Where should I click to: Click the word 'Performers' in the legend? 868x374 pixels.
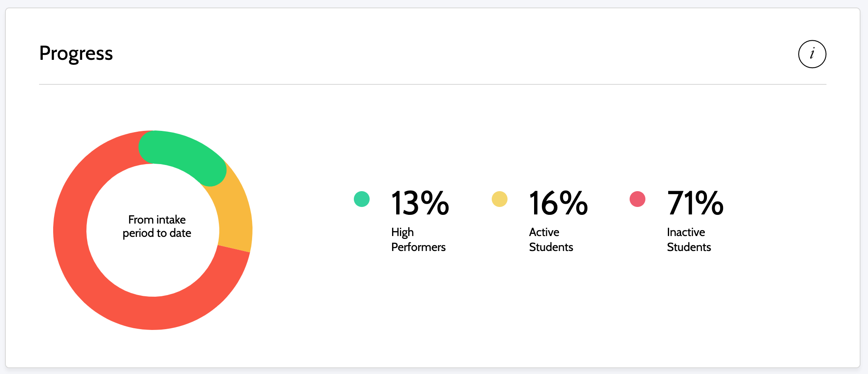pyautogui.click(x=418, y=247)
